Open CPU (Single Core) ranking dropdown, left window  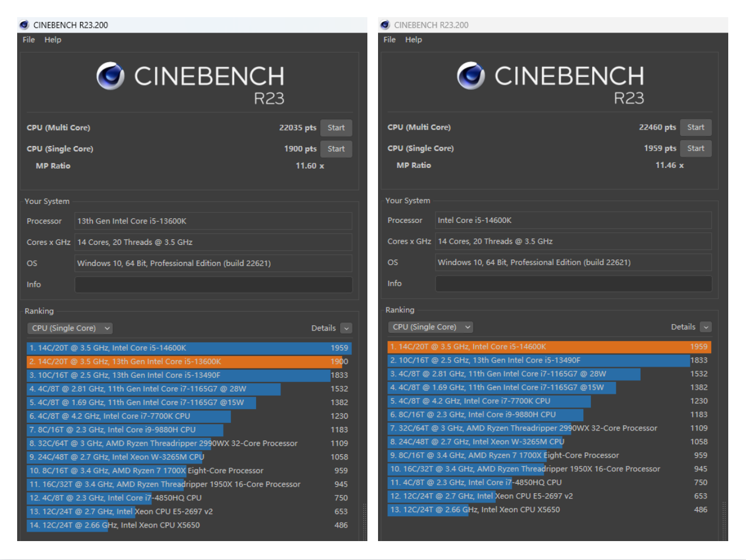[x=70, y=328]
